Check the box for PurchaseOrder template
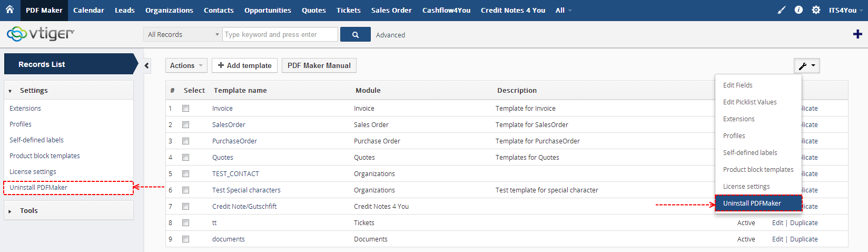 pos(185,141)
